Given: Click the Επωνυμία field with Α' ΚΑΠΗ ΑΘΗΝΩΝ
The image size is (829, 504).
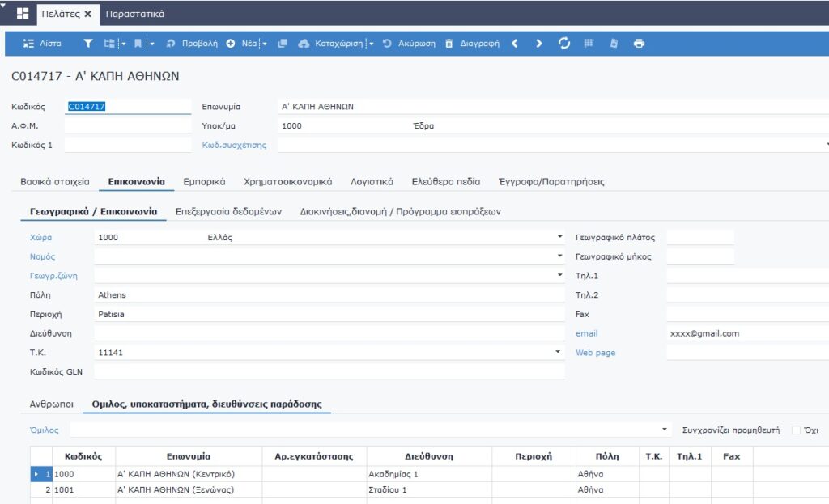Looking at the screenshot, I should click(553, 106).
